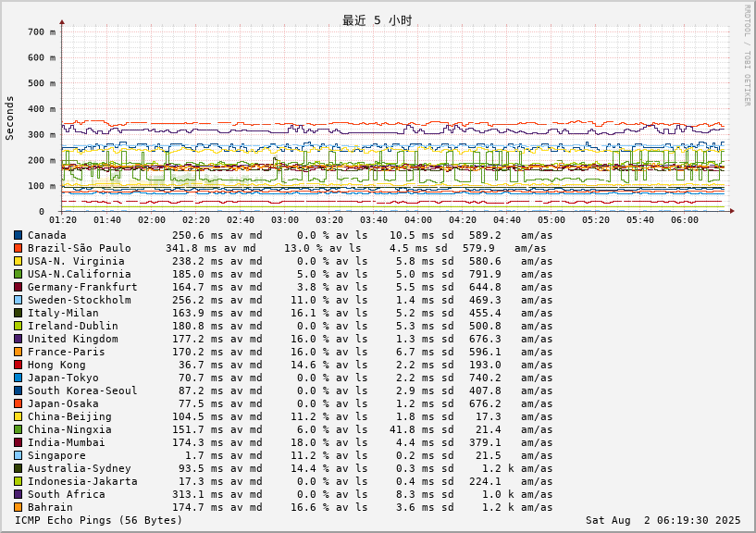Select the Brazil-São Paulo color swatch
756x533 pixels.
point(19,248)
